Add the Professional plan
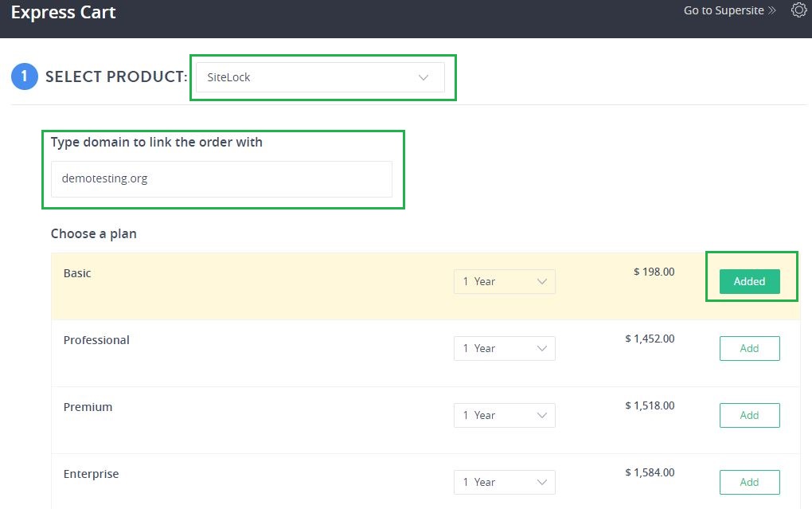The width and height of the screenshot is (812, 509). (749, 348)
